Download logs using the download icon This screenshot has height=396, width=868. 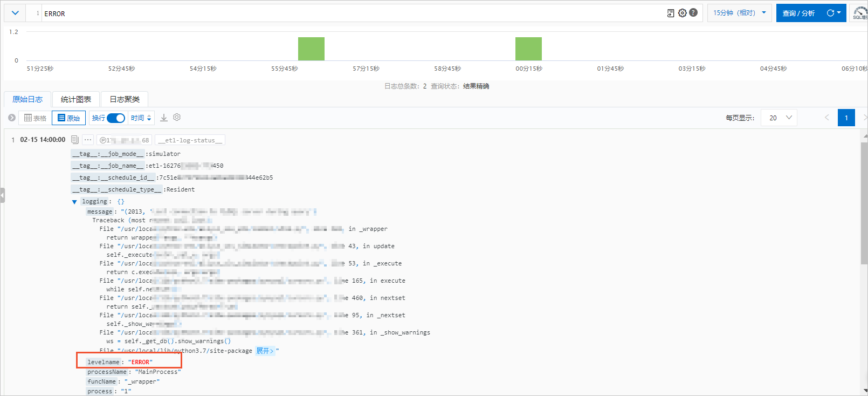pyautogui.click(x=164, y=118)
